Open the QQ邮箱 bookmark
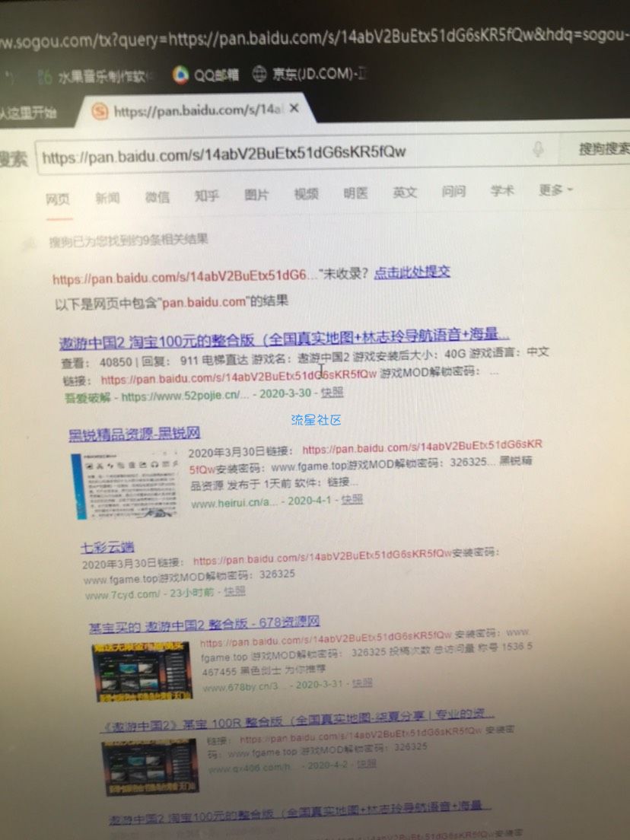The height and width of the screenshot is (840, 630). click(205, 75)
